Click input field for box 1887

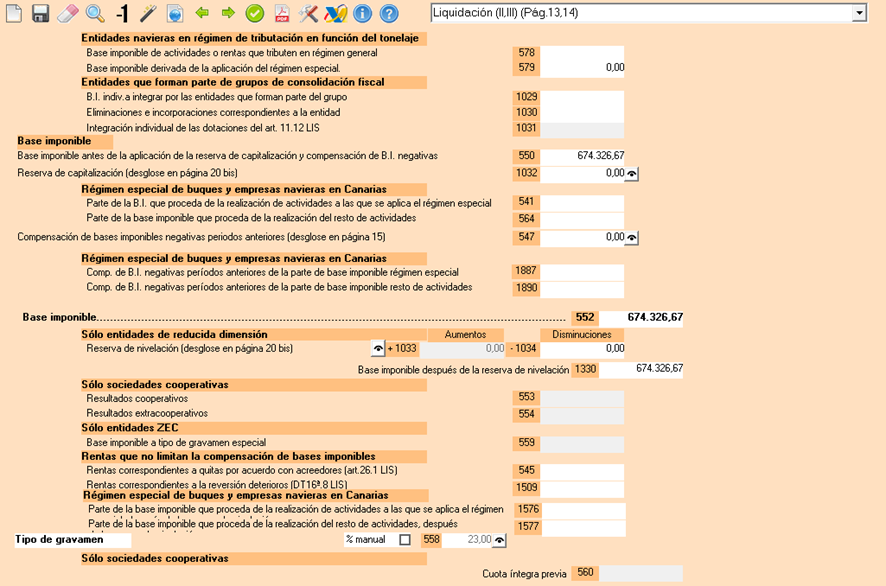click(x=582, y=272)
